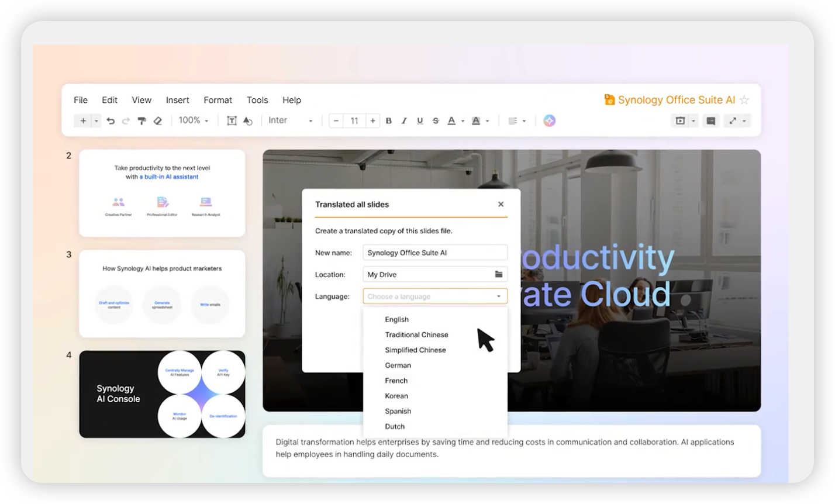Open the View menu
The height and width of the screenshot is (504, 835).
(142, 100)
